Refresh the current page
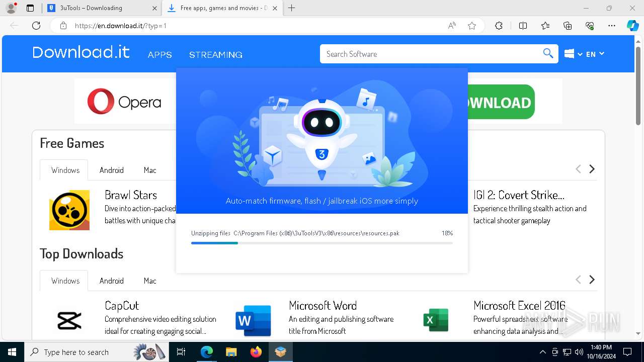This screenshot has width=644, height=362. coord(36,26)
